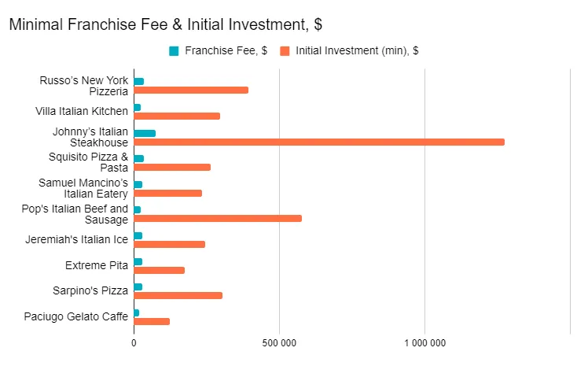
Task: Click Russo's New York Pizzeria orange bar
Action: [191, 90]
